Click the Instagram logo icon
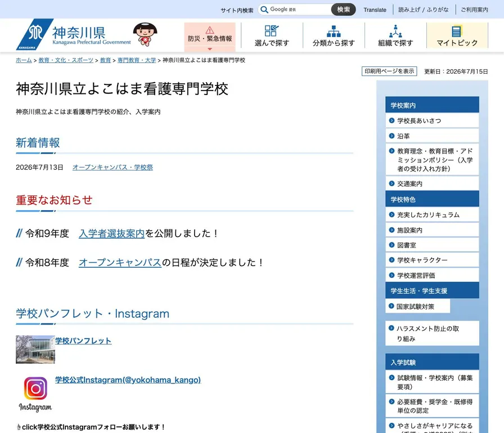The width and height of the screenshot is (504, 433). click(35, 394)
